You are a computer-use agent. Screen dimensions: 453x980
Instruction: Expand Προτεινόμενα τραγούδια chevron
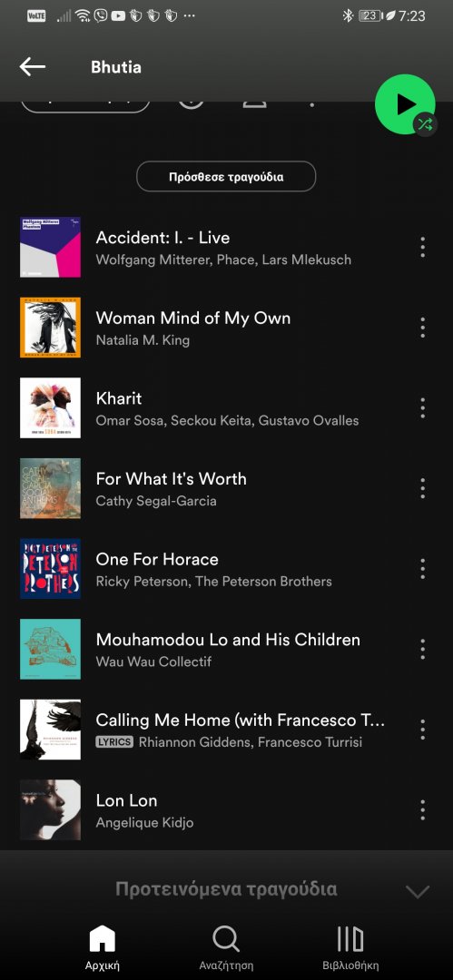tap(418, 891)
